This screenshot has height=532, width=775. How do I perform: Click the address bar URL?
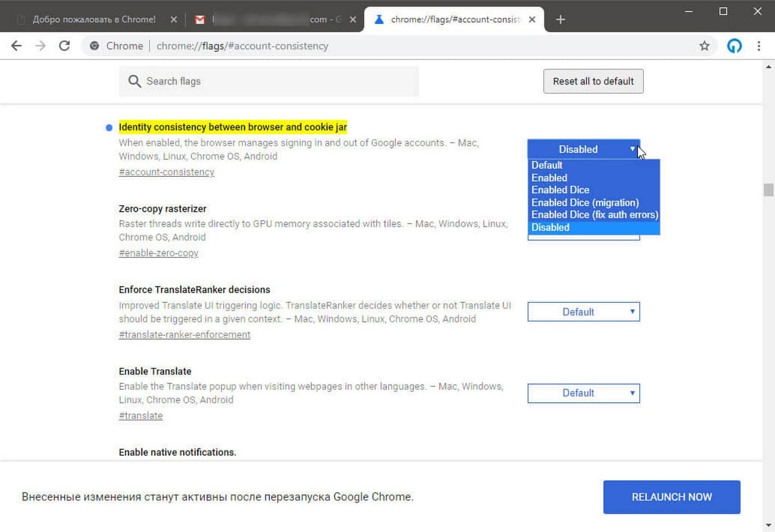(x=242, y=46)
